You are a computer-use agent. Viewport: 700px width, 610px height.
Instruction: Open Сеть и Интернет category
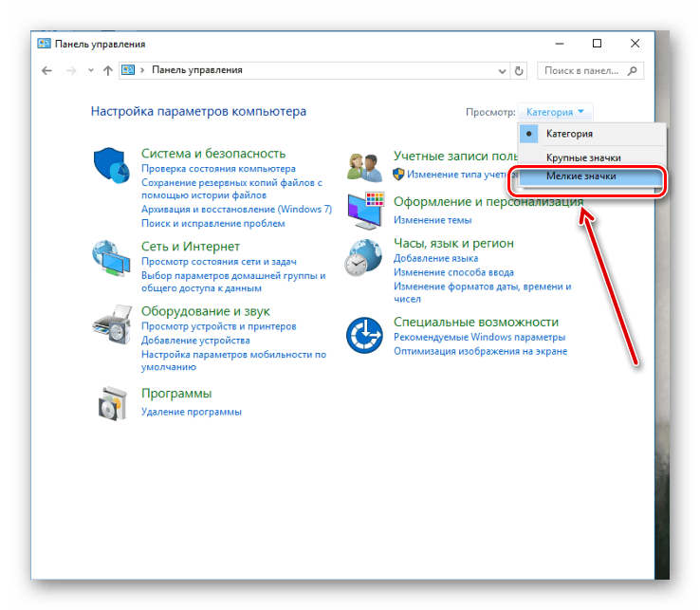[x=191, y=247]
